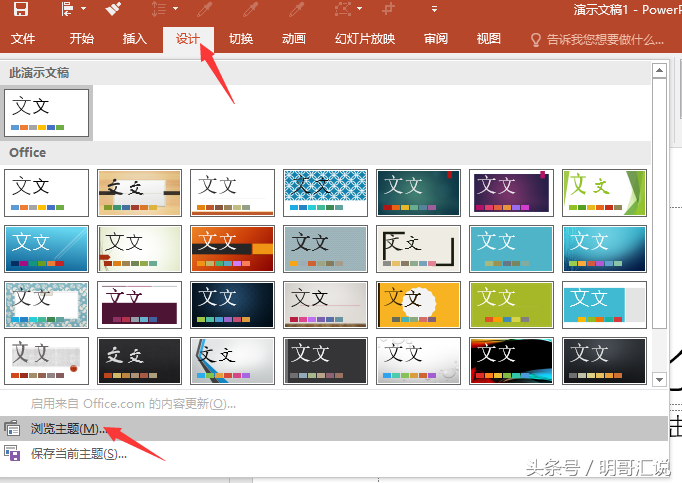Click the align objects icon in quick toolbar

tap(67, 9)
